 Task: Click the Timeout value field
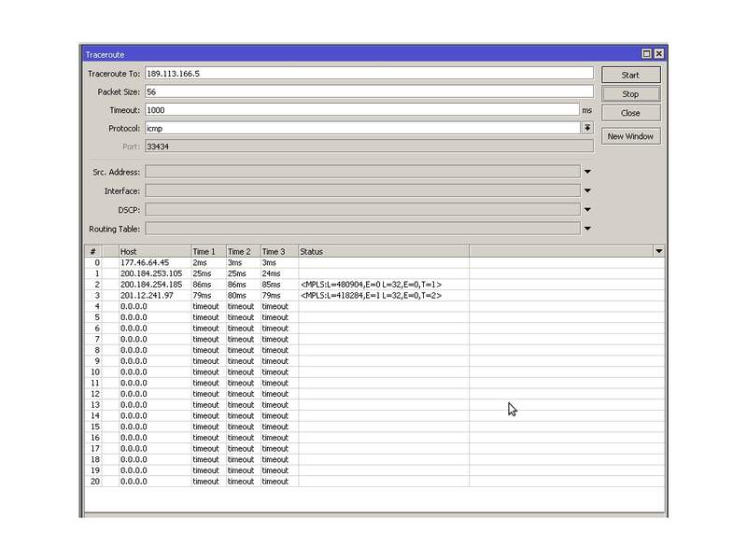coord(362,110)
